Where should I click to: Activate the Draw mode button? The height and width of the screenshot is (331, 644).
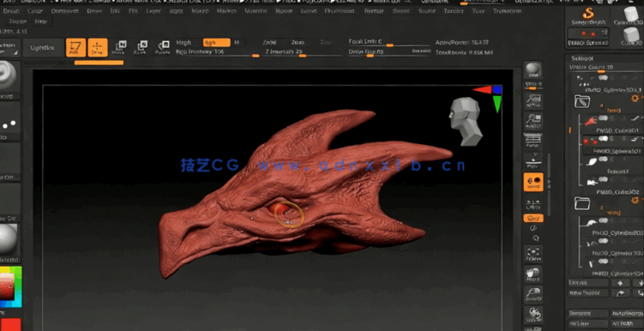[98, 48]
